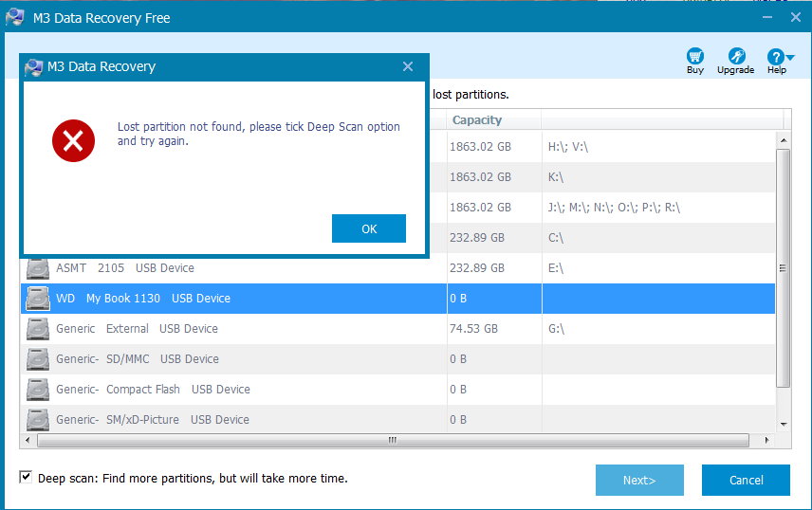Click the vertical scrollbar down arrow

point(784,425)
